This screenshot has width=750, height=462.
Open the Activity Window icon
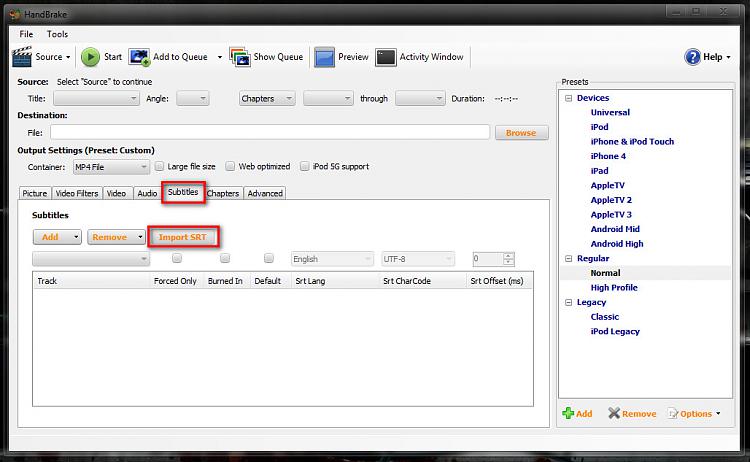tap(386, 57)
